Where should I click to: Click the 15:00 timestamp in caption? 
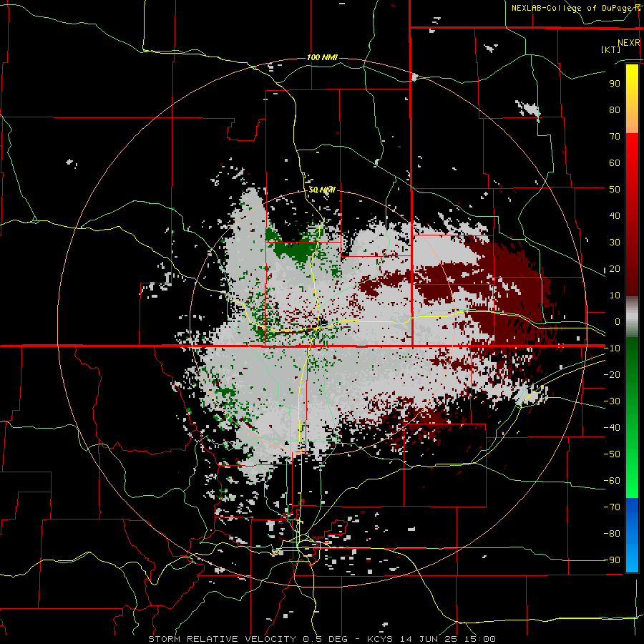(x=480, y=639)
